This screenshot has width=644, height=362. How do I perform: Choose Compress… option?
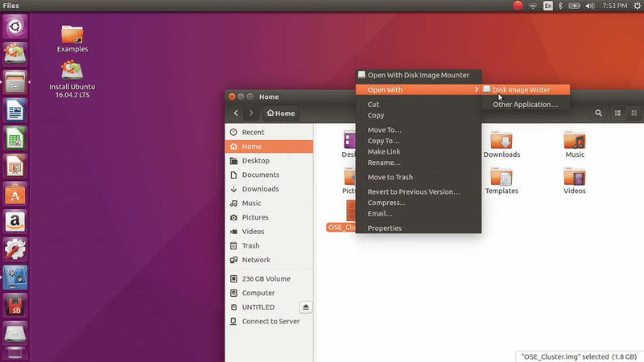click(x=418, y=203)
